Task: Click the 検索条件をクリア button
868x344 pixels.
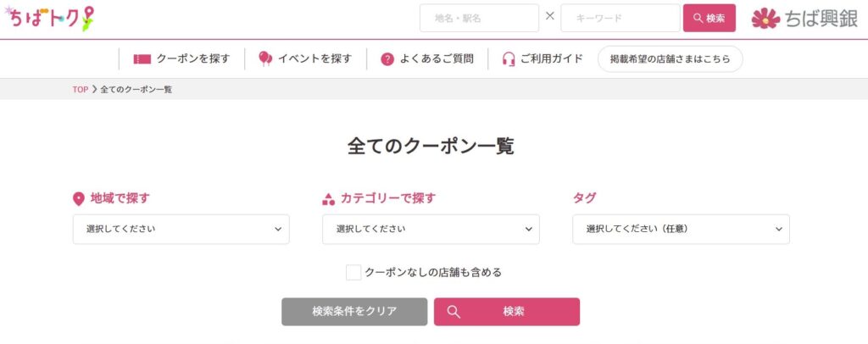Action: coord(354,311)
